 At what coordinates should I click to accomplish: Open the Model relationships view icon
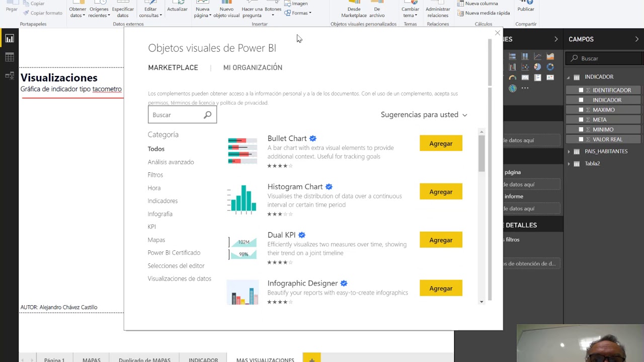tap(9, 76)
